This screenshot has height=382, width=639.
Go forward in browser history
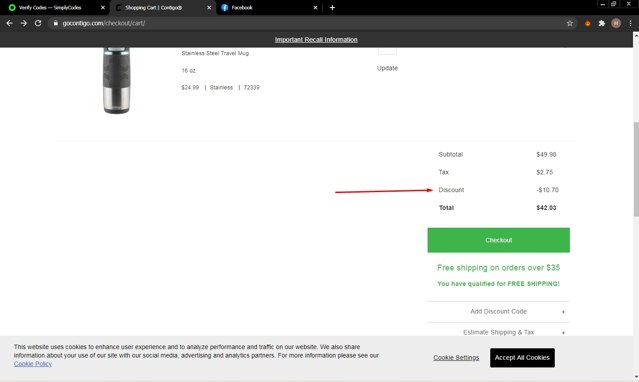click(24, 23)
